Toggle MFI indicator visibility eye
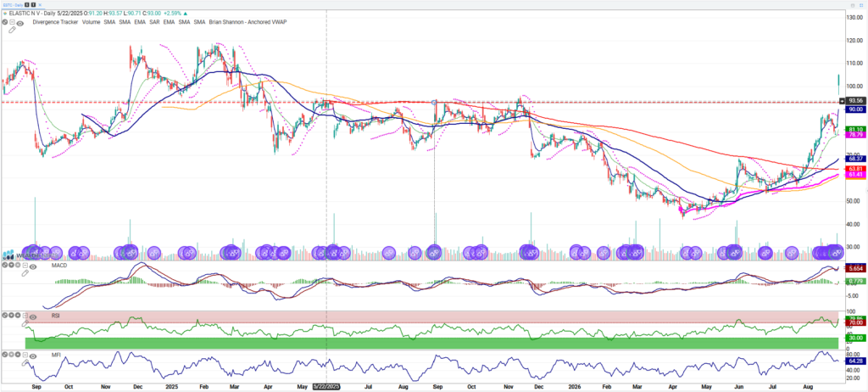Viewport: 868px width, 392px height. 33,356
